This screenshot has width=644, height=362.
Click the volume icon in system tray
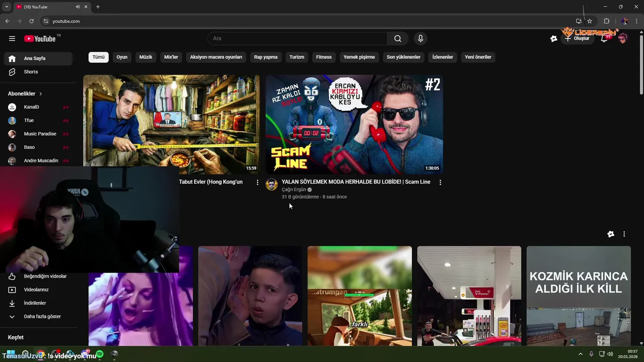pyautogui.click(x=610, y=354)
